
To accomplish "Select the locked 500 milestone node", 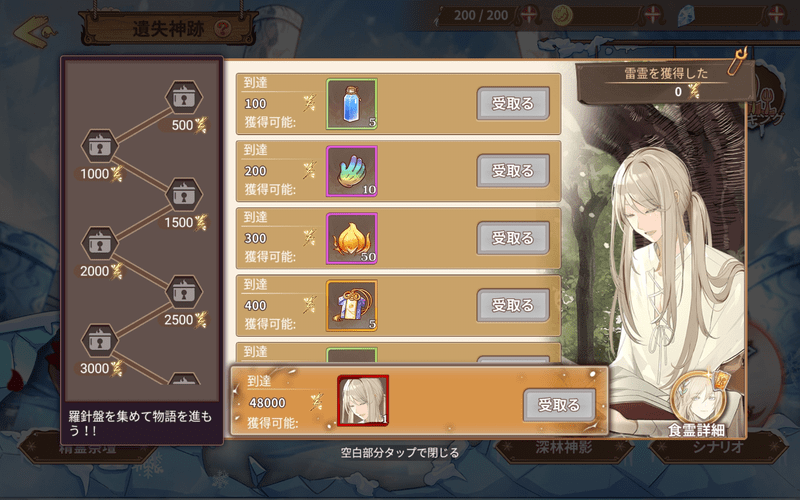I will click(184, 97).
